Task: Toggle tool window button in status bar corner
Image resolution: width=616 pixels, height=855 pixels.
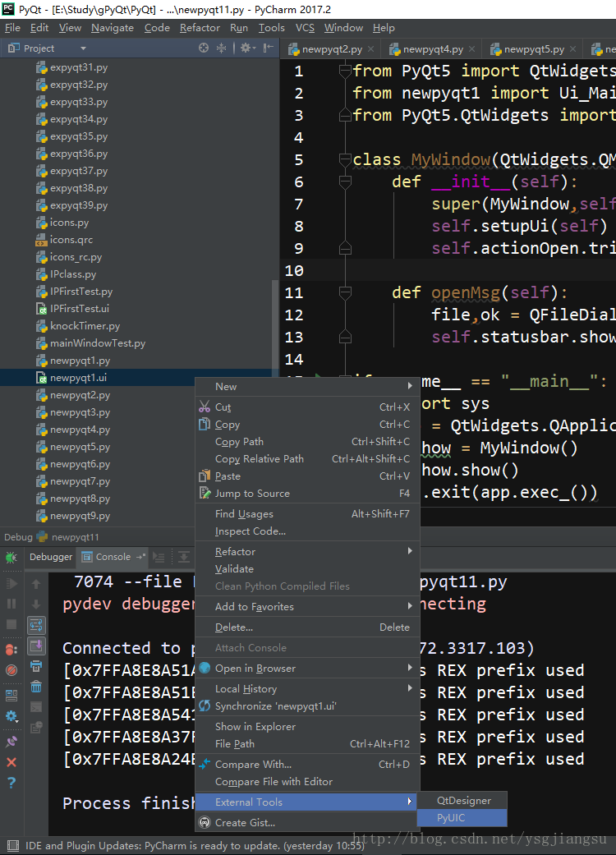Action: click(12, 846)
